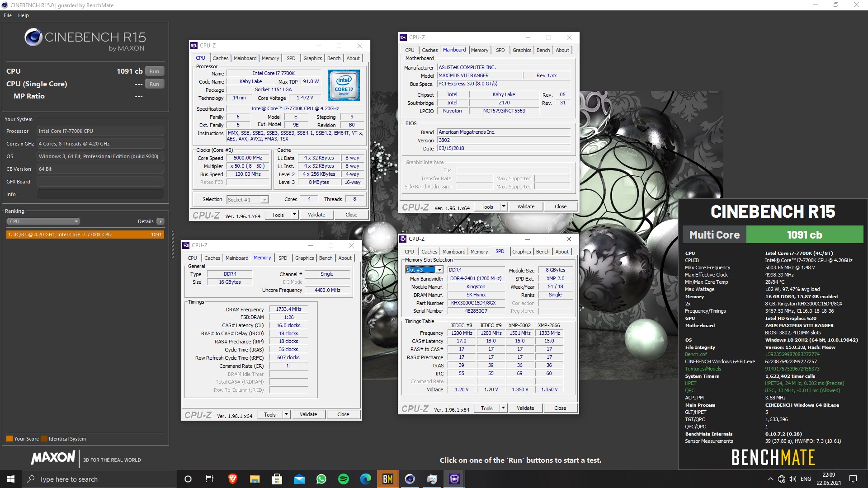Show hidden system tray icons
Screen dimensions: 868x488
(770, 479)
